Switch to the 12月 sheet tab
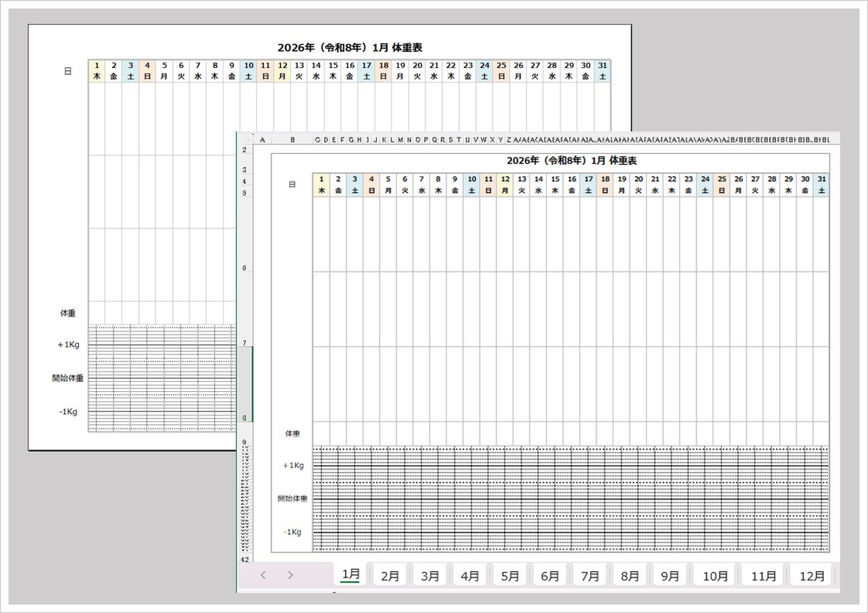 [x=812, y=576]
